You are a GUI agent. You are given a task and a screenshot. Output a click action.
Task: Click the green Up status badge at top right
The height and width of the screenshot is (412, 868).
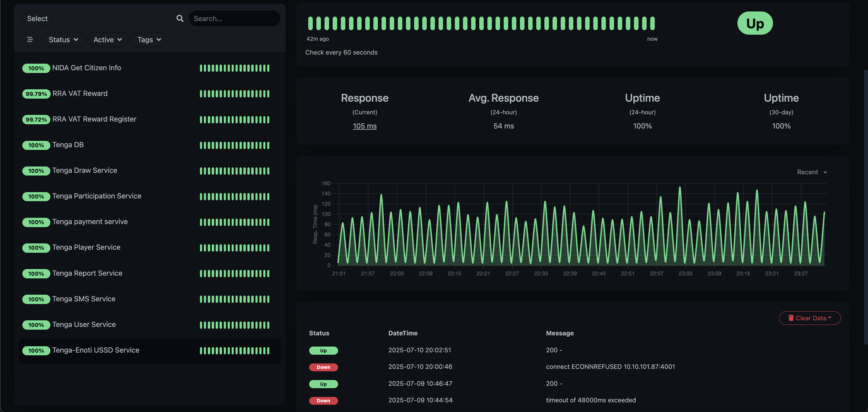[x=755, y=23]
